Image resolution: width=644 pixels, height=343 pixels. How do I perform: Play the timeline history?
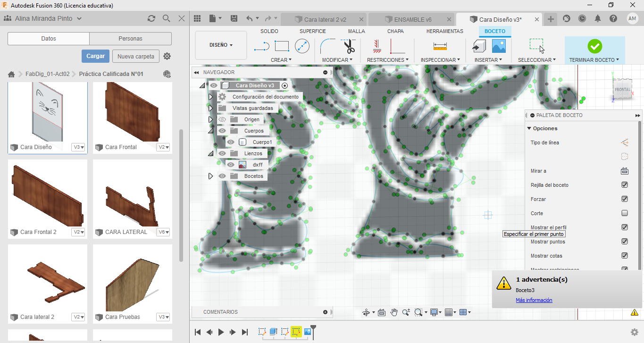coord(221,332)
